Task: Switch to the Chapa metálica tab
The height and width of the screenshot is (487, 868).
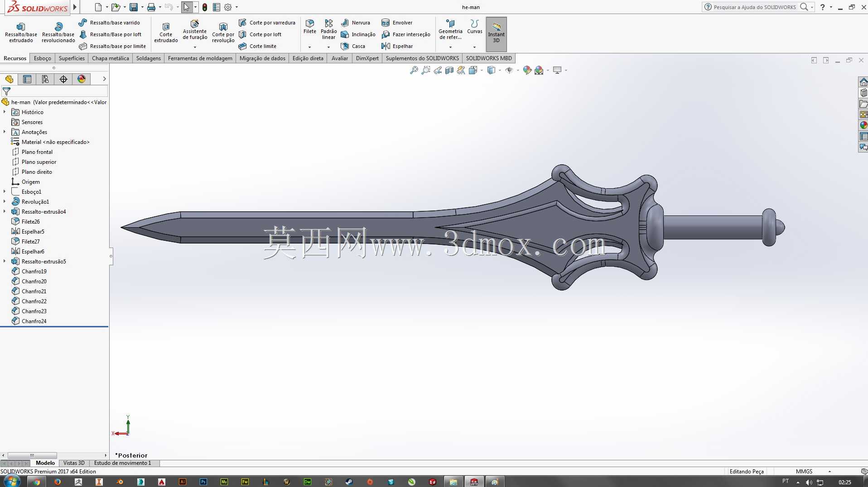Action: [x=111, y=58]
